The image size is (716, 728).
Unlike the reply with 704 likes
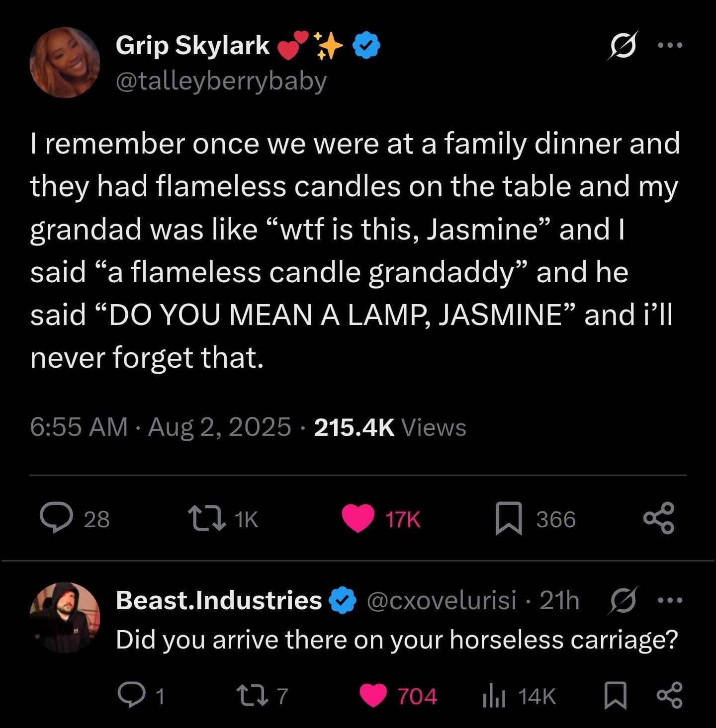[373, 696]
